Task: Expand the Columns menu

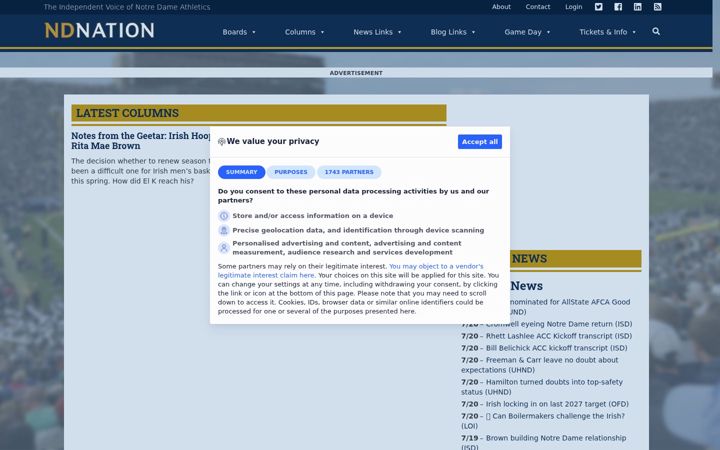Action: coord(304,32)
